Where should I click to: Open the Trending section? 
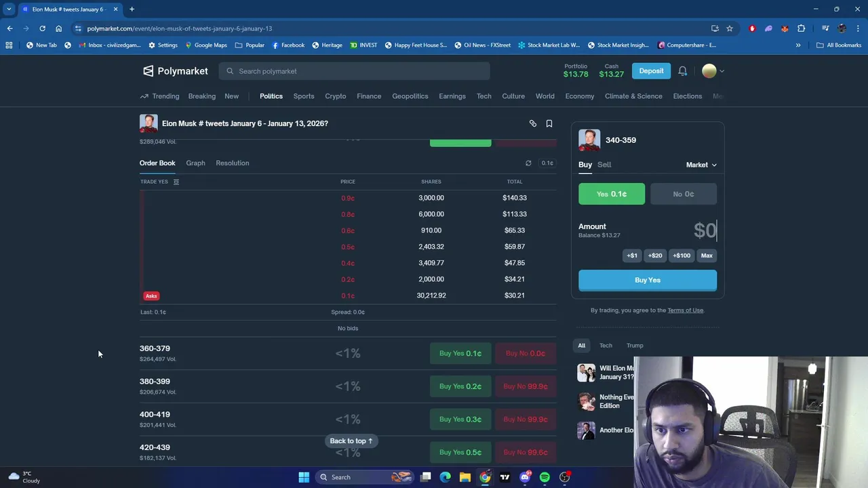(160, 96)
